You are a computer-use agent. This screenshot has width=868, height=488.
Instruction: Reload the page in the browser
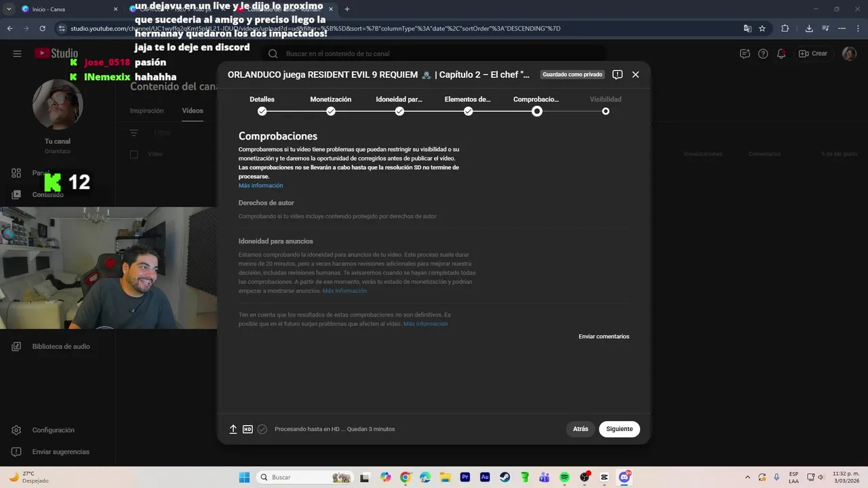[x=42, y=28]
